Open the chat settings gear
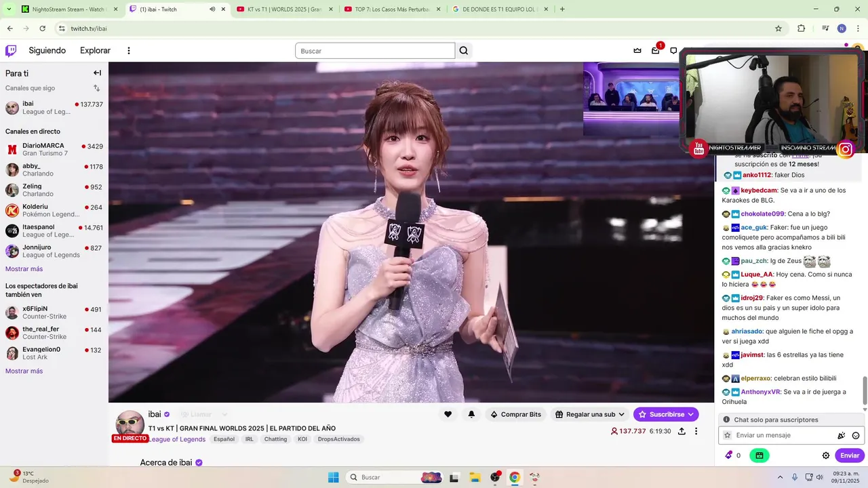Image resolution: width=868 pixels, height=488 pixels. [826, 455]
